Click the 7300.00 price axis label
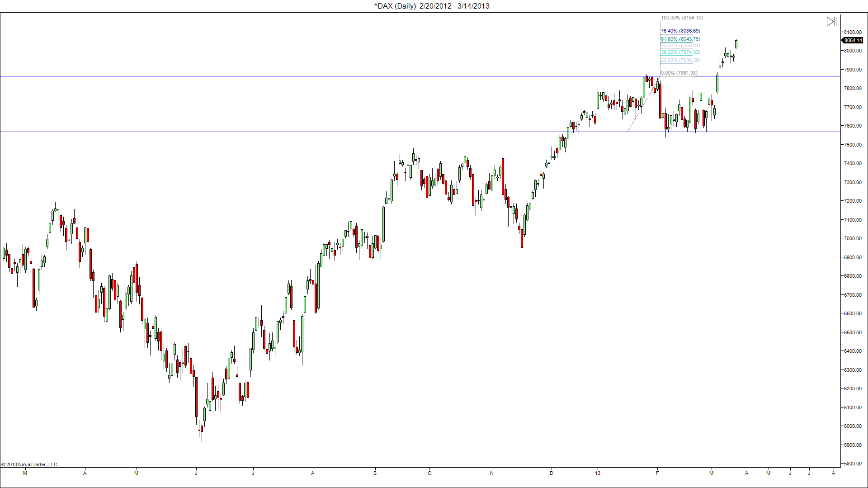 (x=853, y=182)
